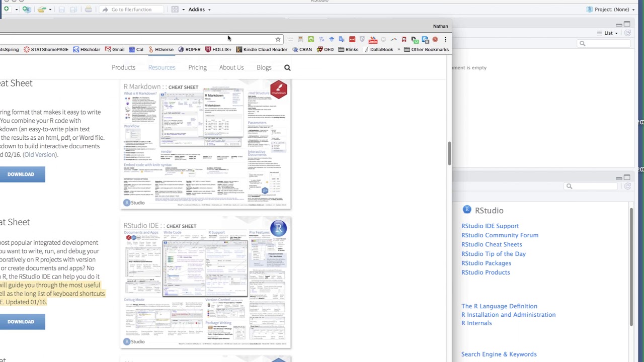Open the CRAN bookmark
644x362 pixels.
(x=302, y=49)
